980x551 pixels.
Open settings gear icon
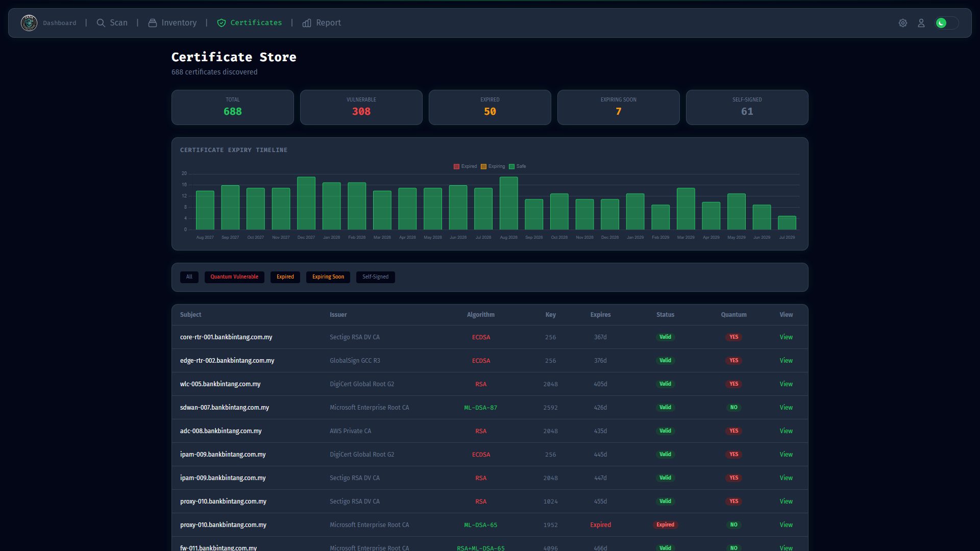pos(903,23)
